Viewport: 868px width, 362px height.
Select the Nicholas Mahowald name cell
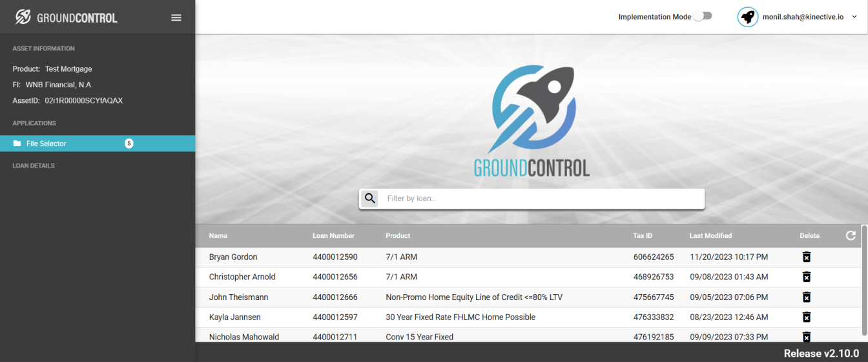[x=244, y=337]
